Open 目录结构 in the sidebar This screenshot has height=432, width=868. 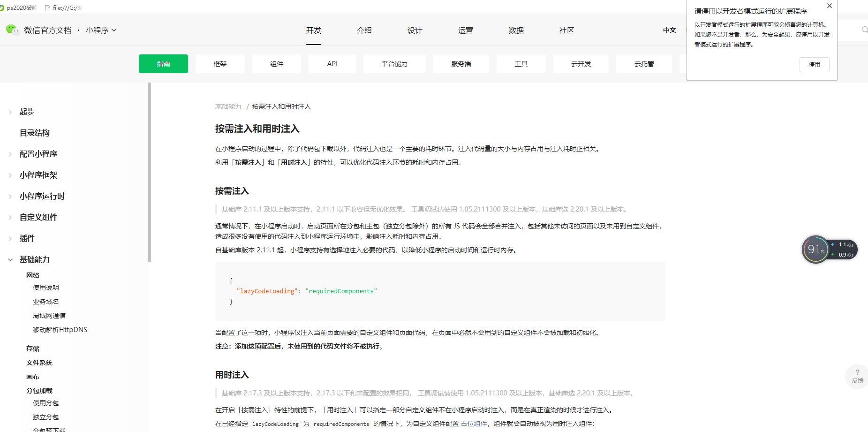[35, 133]
